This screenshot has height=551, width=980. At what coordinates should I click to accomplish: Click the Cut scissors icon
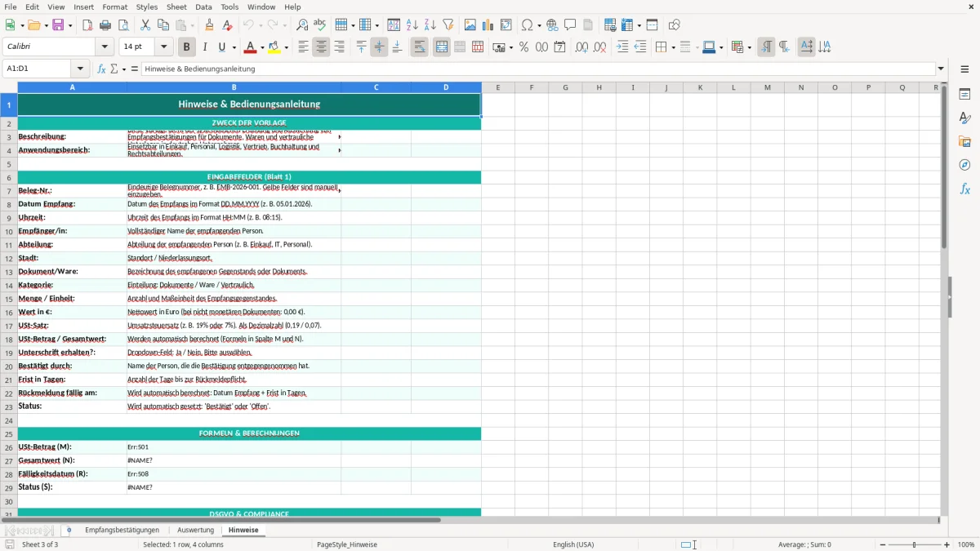pos(145,25)
